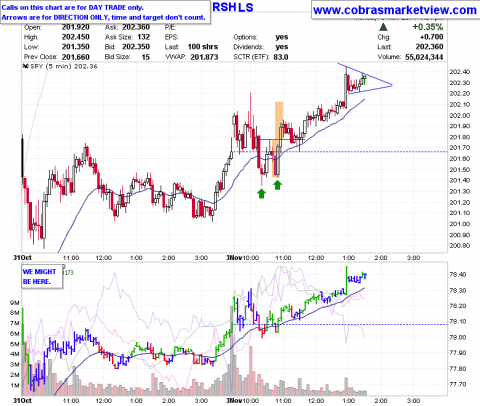Click the 77.70 lower chart axis label
The image size is (480, 406).
457,384
